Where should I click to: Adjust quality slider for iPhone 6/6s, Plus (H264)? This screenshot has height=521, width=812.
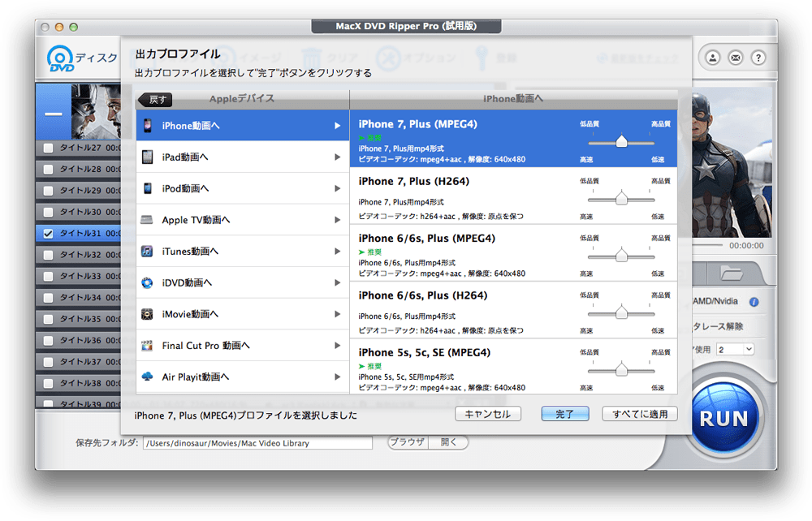(x=621, y=312)
